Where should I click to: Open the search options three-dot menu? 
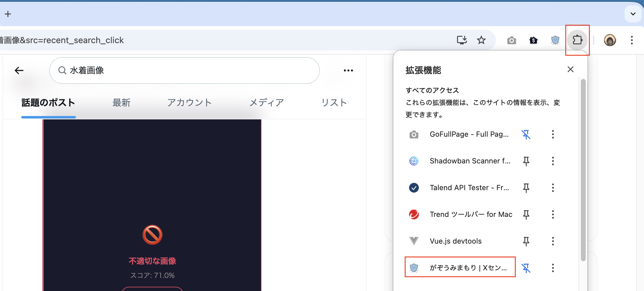348,70
